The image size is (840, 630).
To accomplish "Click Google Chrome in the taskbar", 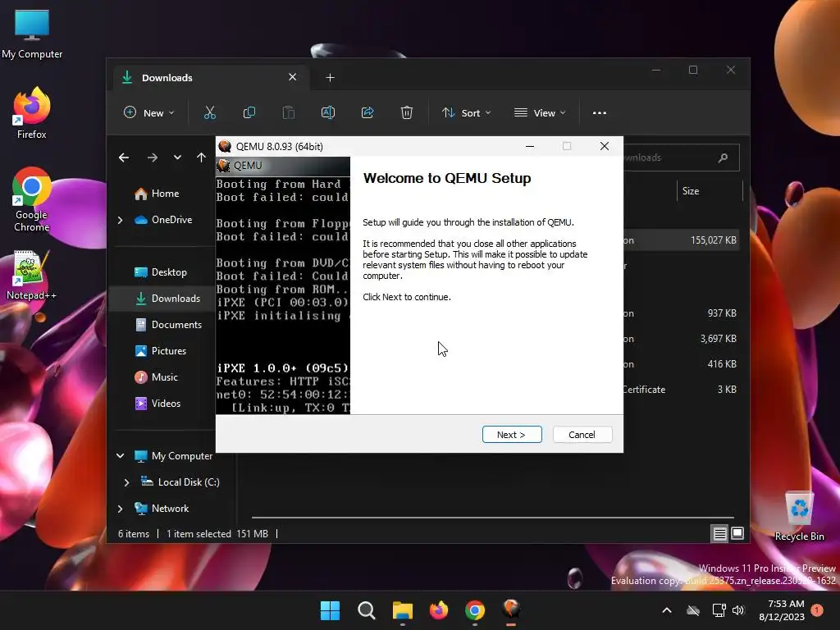I will tap(475, 610).
